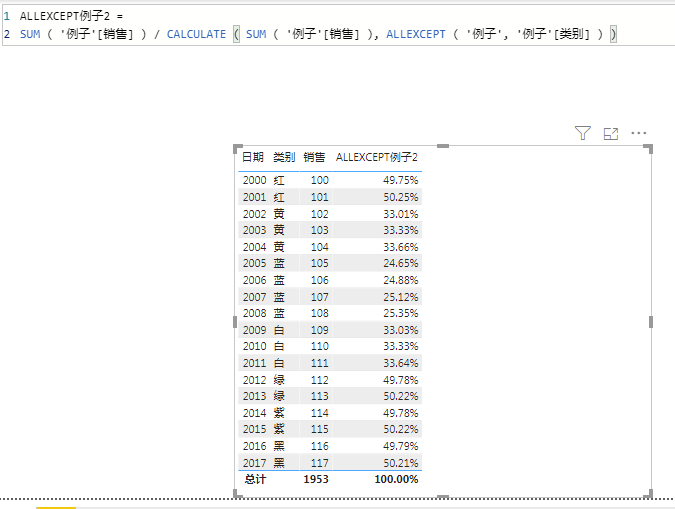Click the 类别 column header
The image size is (675, 509).
point(284,157)
